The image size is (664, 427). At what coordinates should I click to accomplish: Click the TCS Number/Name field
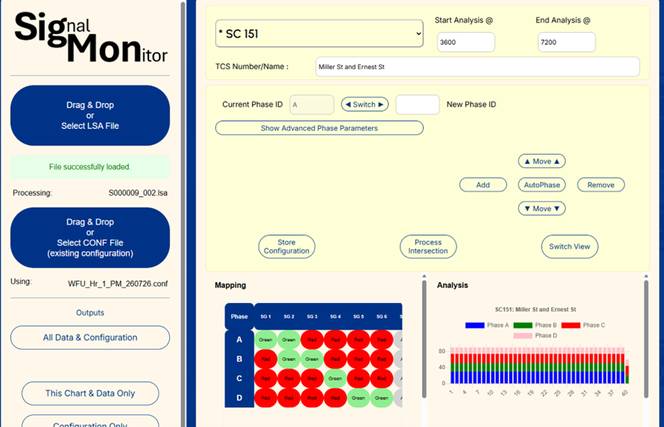(477, 67)
